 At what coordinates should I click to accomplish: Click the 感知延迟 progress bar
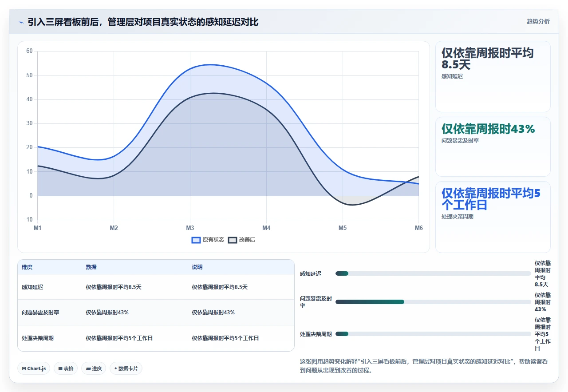pos(433,273)
